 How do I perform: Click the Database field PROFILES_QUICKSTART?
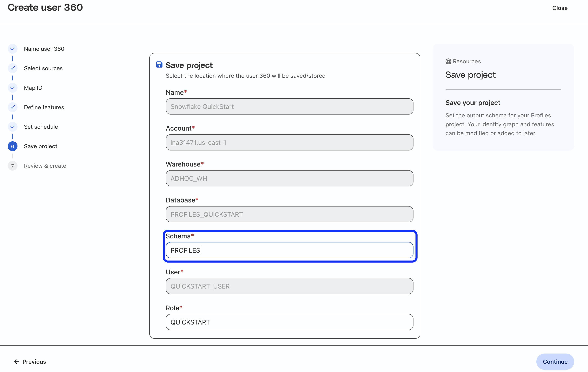tap(289, 214)
